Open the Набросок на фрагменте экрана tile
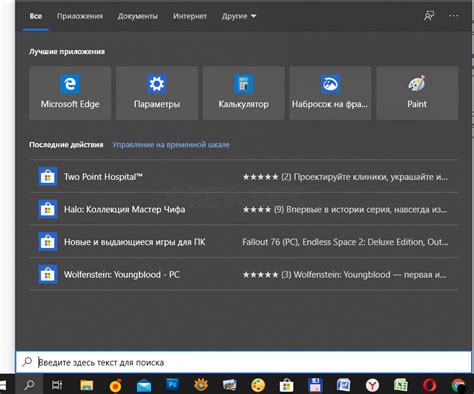474x394 pixels. 330,93
